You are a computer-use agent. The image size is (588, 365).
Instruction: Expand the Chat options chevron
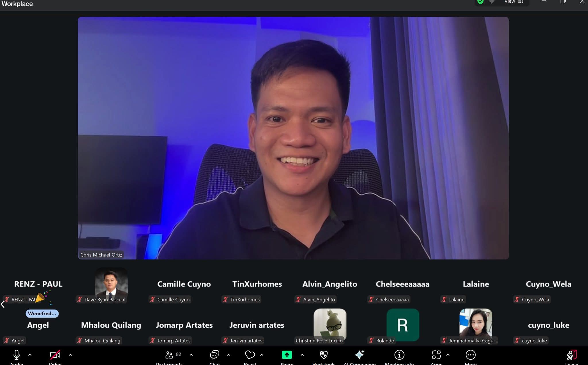[x=229, y=355]
